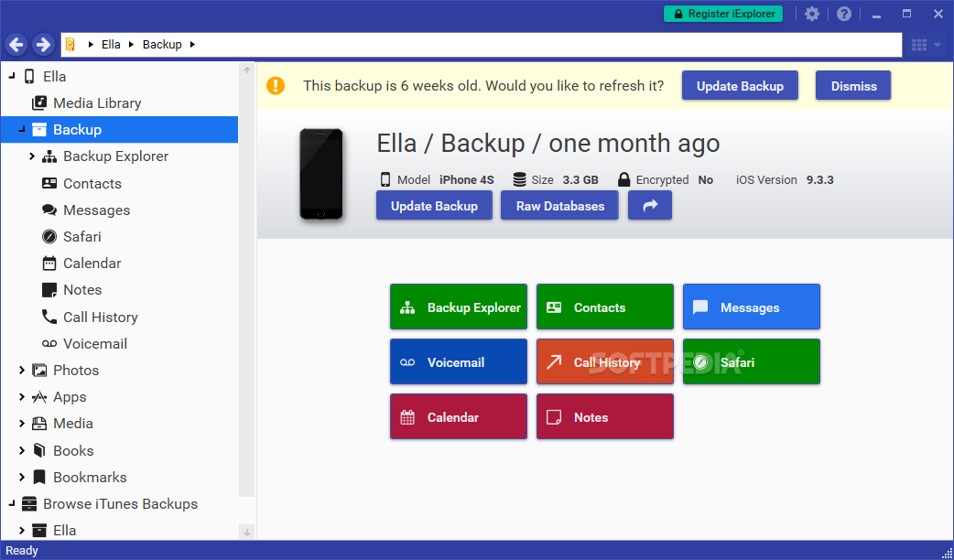954x560 pixels.
Task: Open the settings gear in title bar
Action: (x=811, y=14)
